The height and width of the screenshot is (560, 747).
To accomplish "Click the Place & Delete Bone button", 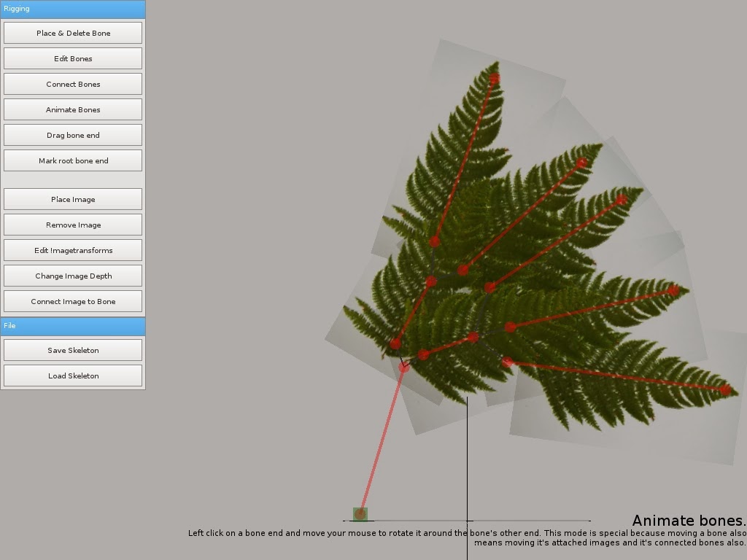I will click(73, 33).
